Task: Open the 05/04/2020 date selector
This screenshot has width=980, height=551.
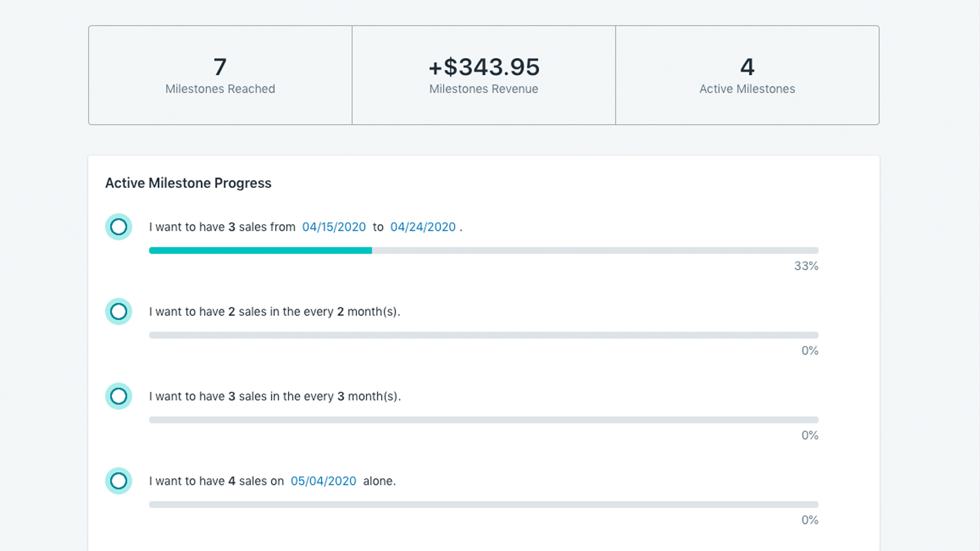Action: point(323,481)
